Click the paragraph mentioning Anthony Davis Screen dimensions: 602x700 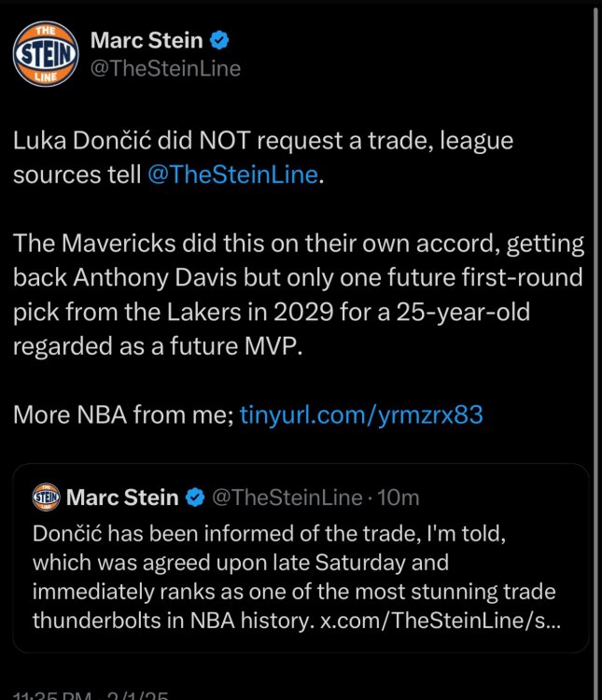299,294
